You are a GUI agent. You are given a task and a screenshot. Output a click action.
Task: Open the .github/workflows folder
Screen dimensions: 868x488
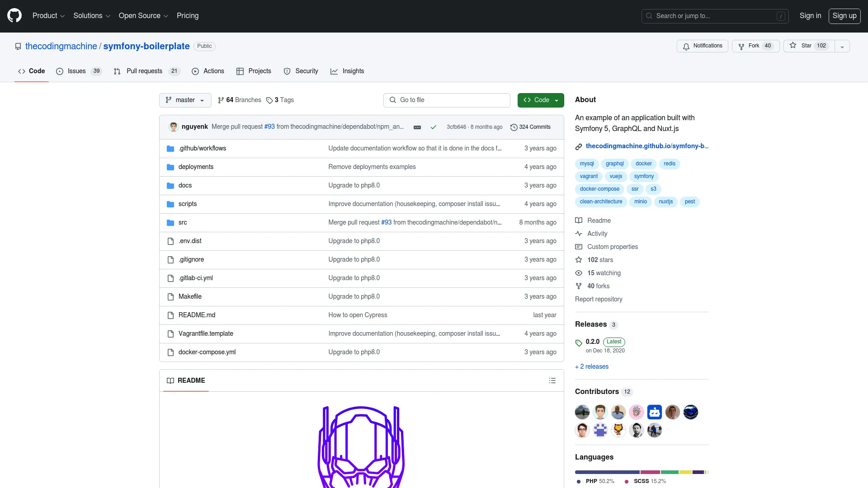tap(202, 149)
